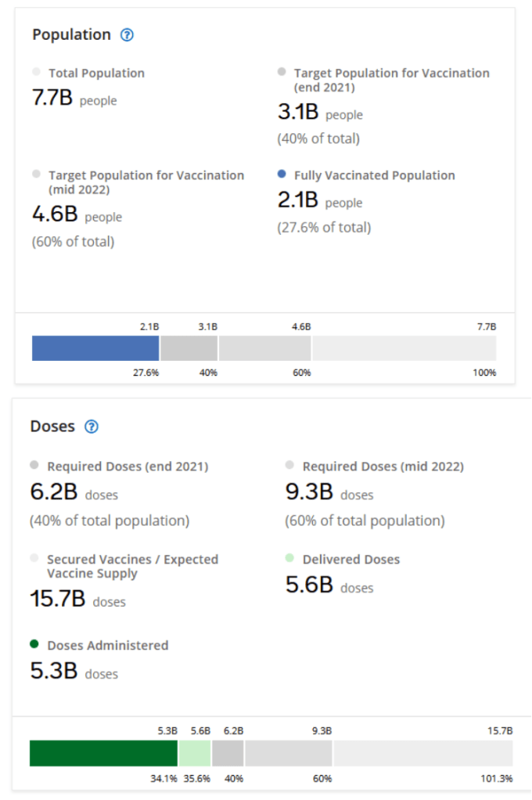532x800 pixels.
Task: Click the 15.7B secured vaccines bar segment
Action: click(x=422, y=753)
